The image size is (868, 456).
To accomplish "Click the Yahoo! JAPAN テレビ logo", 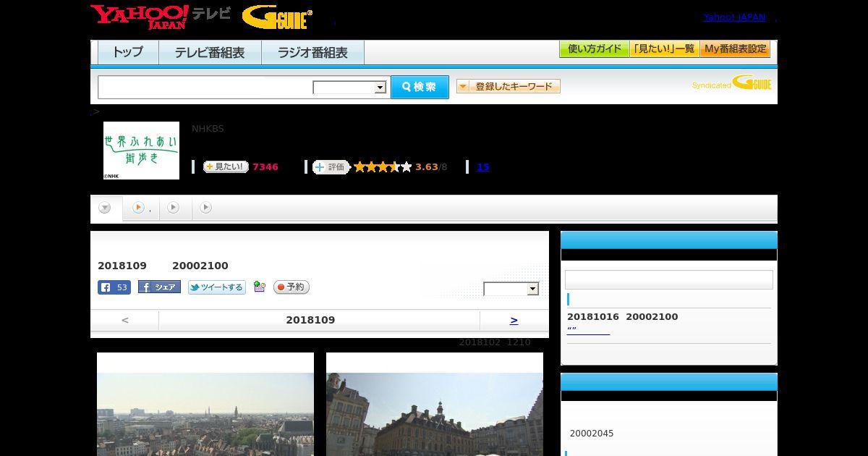I will tap(161, 17).
